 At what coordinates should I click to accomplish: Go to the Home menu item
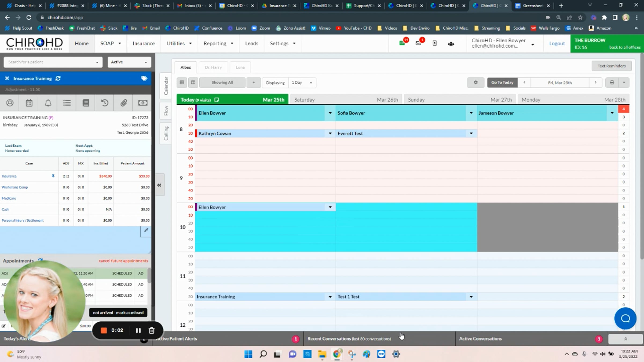(x=82, y=43)
